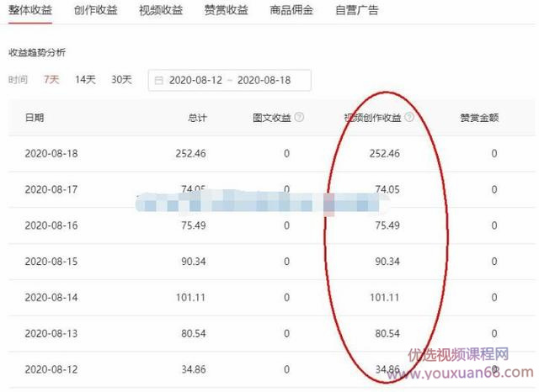The image size is (539, 392).
Task: Select the 2020-08-13 date cell
Action: pos(51,333)
